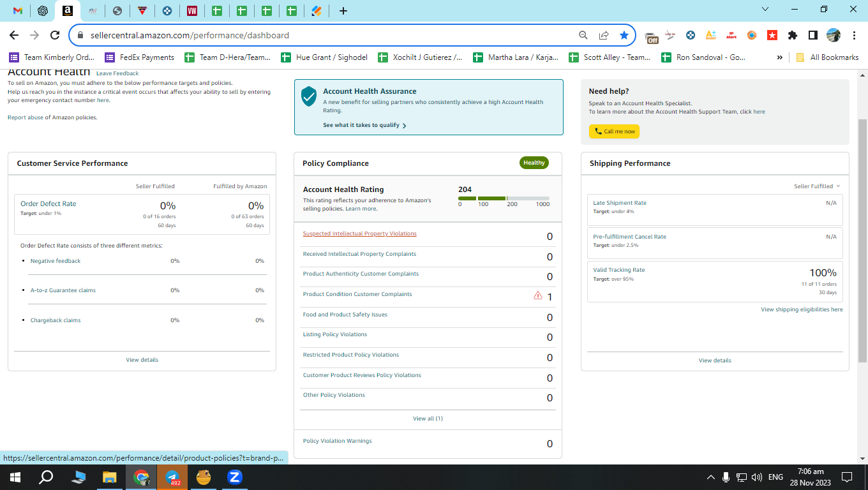
Task: Open Suspected Intellectual Property Violations
Action: (x=360, y=234)
